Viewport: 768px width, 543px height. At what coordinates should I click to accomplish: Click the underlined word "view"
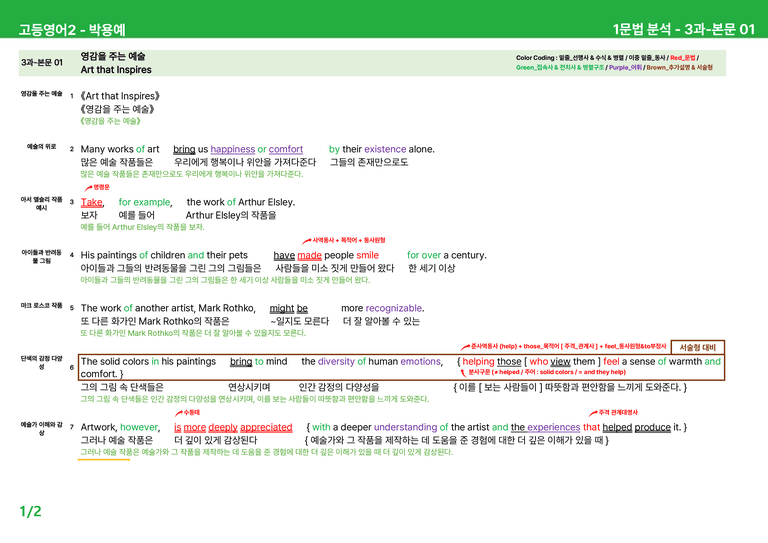560,361
